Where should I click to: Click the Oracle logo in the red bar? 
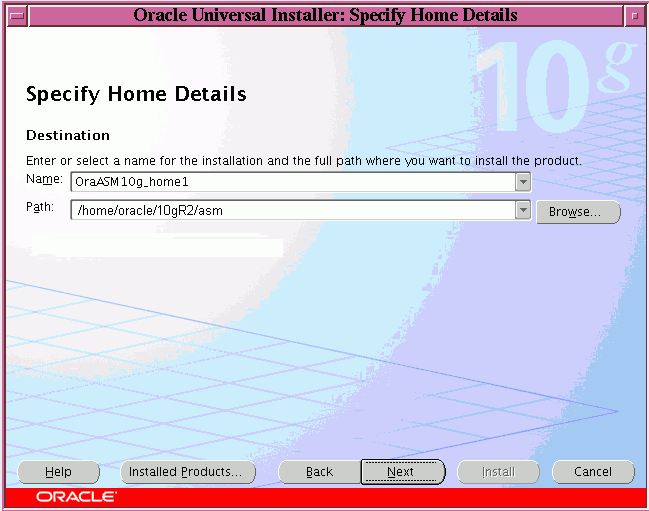77,496
